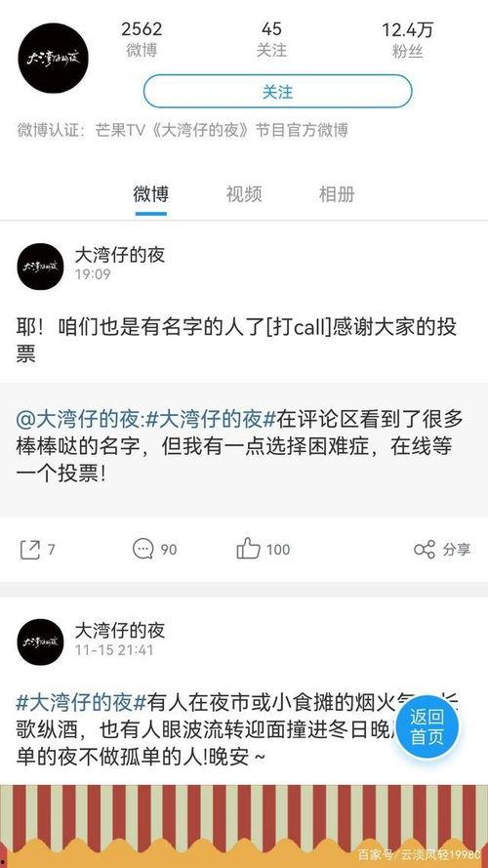488x868 pixels.
Task: Select the 微博 tab
Action: click(150, 194)
